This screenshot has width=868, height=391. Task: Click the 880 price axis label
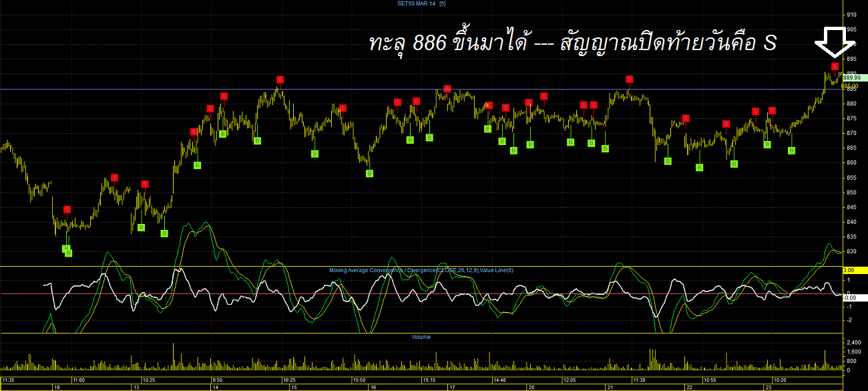pyautogui.click(x=851, y=104)
